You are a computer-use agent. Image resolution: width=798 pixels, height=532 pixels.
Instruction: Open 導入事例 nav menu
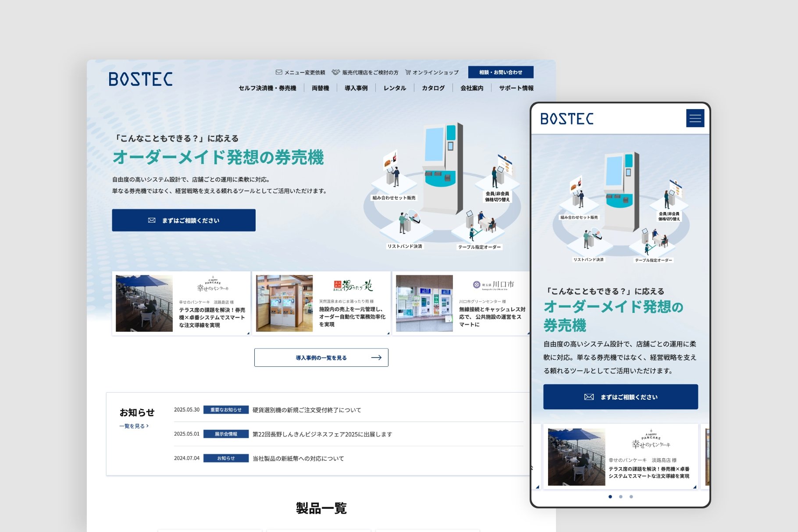[356, 88]
